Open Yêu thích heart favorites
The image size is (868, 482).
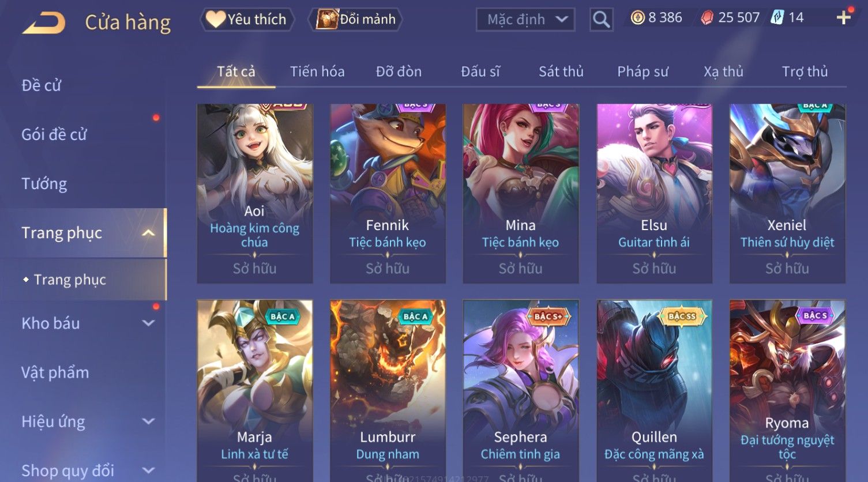tap(247, 20)
